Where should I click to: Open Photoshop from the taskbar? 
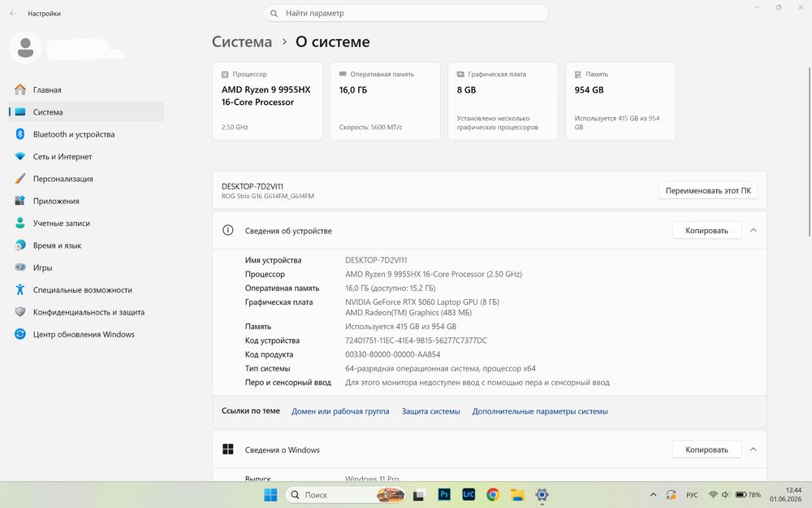pyautogui.click(x=444, y=494)
